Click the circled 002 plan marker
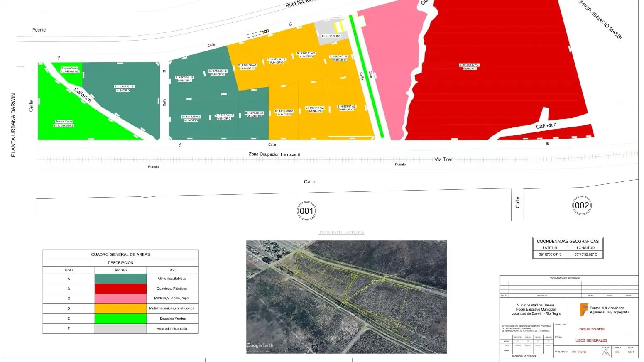 [581, 205]
